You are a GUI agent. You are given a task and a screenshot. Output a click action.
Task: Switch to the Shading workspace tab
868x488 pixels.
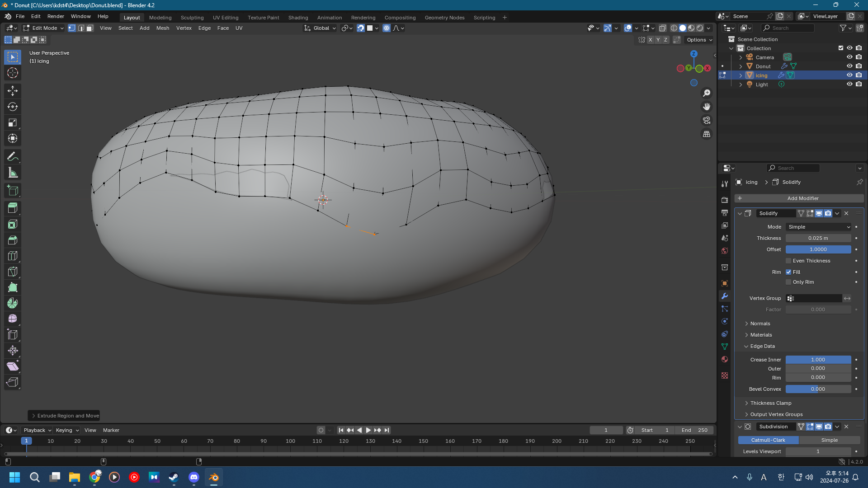coord(298,18)
